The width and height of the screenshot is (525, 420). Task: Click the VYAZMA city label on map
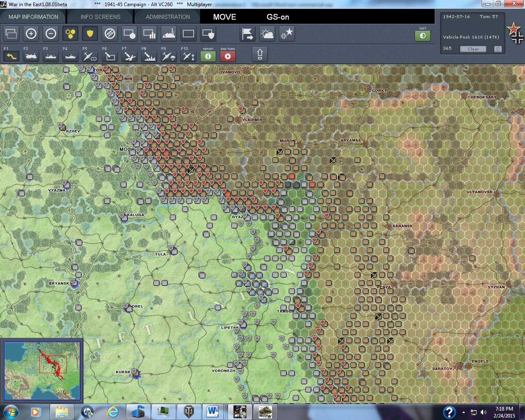(57, 190)
